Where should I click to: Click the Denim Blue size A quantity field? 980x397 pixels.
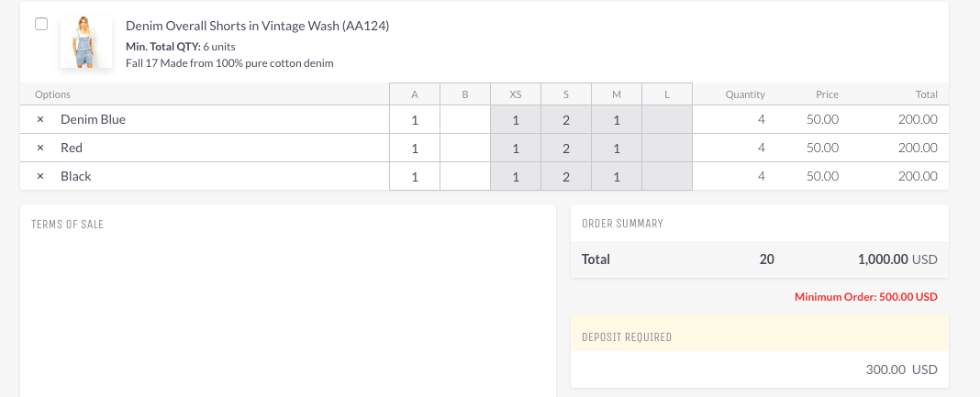tap(415, 119)
